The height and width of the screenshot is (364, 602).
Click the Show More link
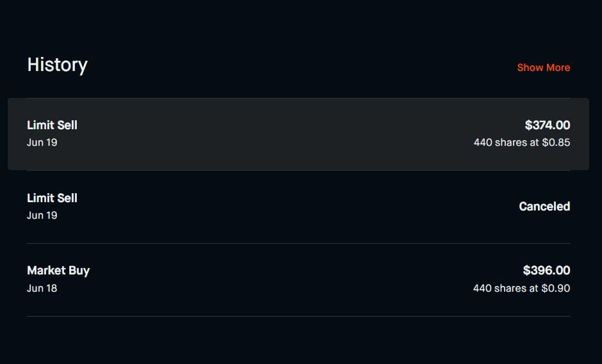pos(543,67)
